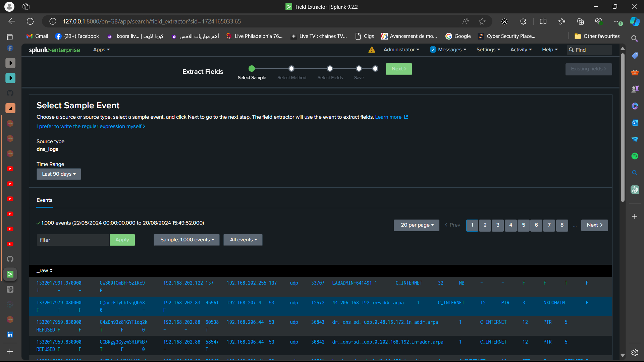Viewport: 644px width, 362px height.
Task: Open Copilot icon in browser toolbar
Action: point(635,21)
